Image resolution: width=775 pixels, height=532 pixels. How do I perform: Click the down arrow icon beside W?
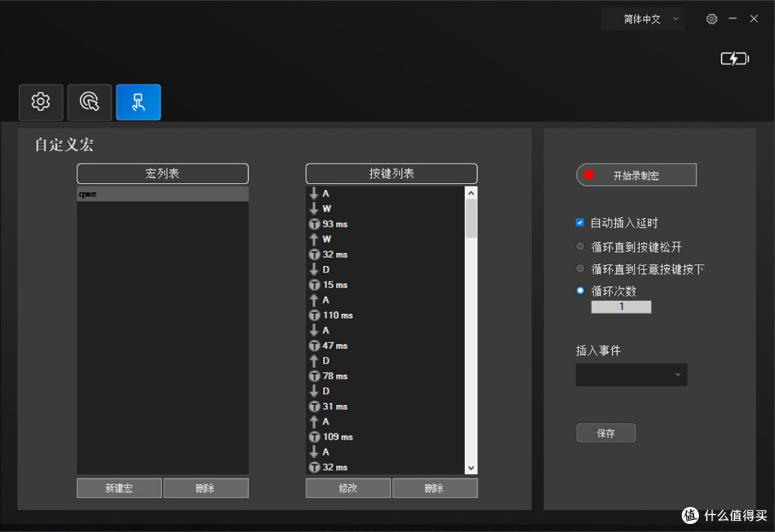(x=314, y=209)
